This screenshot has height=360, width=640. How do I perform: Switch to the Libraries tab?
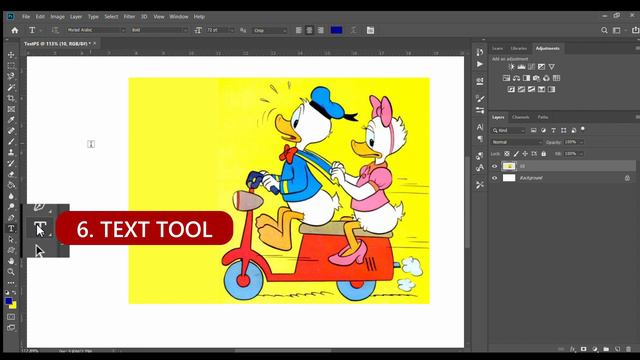click(519, 48)
